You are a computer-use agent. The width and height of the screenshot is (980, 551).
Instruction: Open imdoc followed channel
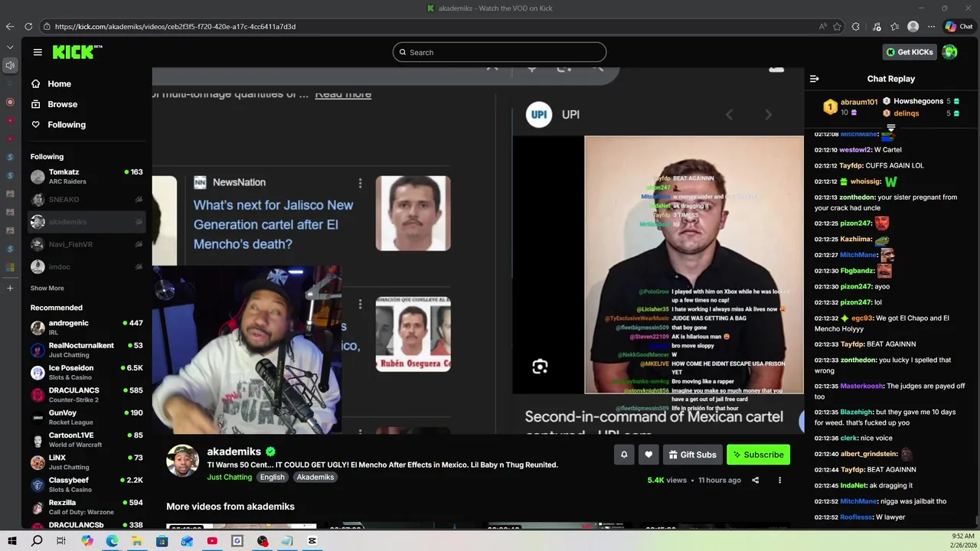(87, 266)
